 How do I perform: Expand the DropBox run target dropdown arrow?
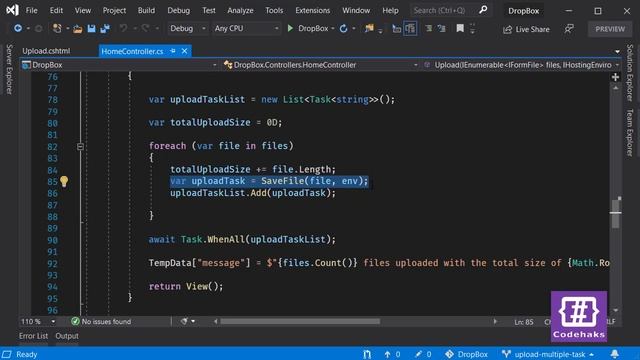click(x=333, y=29)
